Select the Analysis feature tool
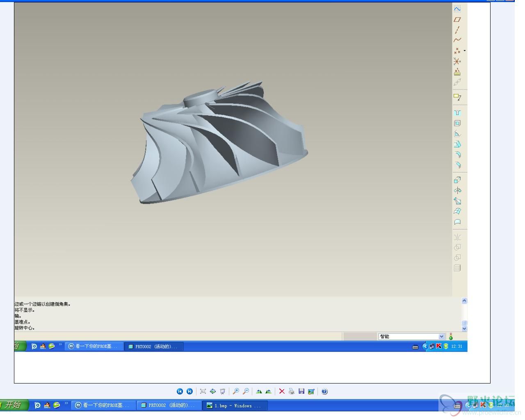 457,72
